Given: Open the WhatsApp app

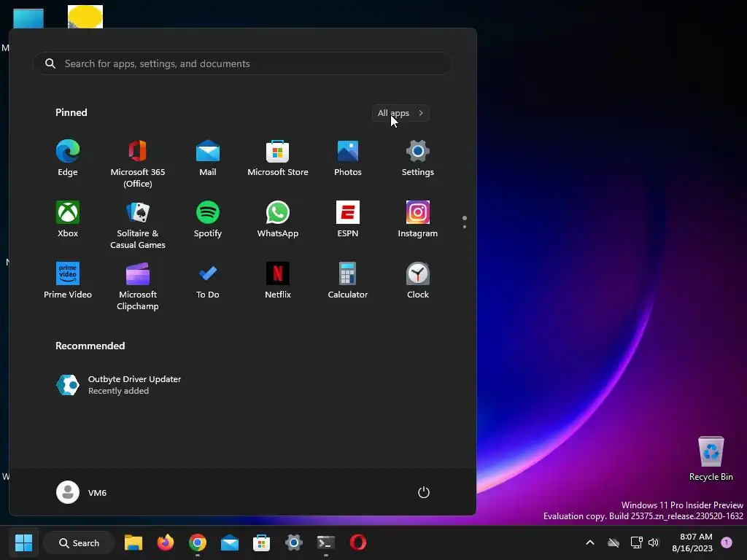Looking at the screenshot, I should click(x=278, y=219).
